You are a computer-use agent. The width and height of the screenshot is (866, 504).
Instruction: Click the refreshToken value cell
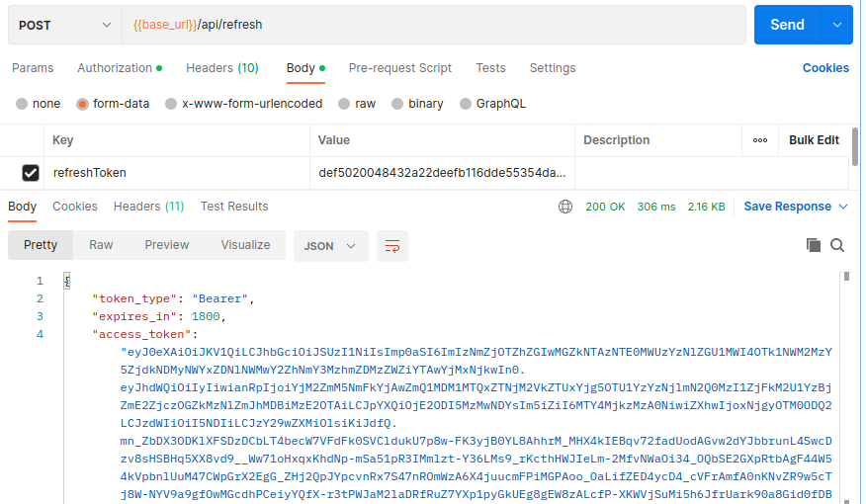coord(442,173)
